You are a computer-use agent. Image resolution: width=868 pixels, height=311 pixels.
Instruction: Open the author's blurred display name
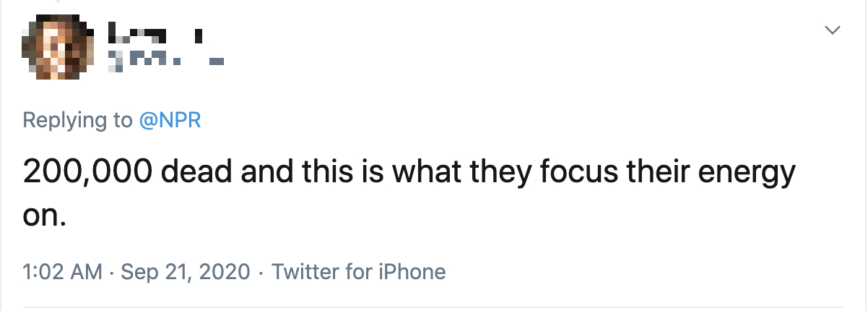156,33
